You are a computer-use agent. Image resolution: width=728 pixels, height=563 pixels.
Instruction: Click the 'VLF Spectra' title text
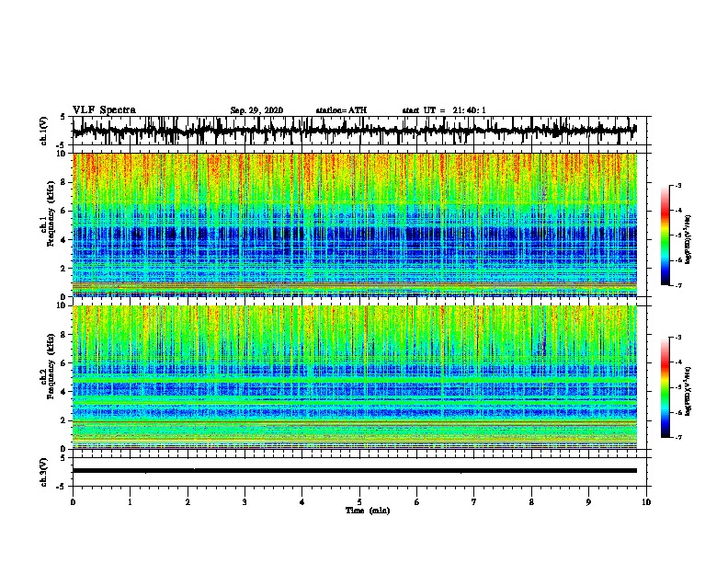104,110
